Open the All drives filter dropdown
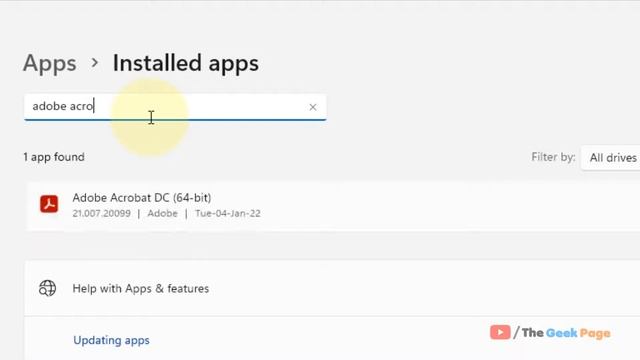Viewport: 640px width, 360px height. click(611, 158)
